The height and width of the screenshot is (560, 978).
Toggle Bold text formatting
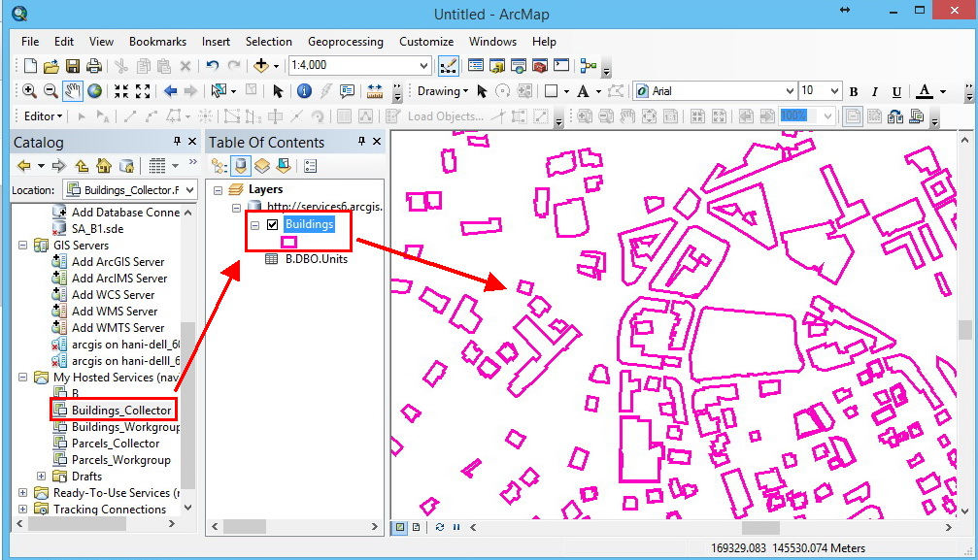coord(854,91)
